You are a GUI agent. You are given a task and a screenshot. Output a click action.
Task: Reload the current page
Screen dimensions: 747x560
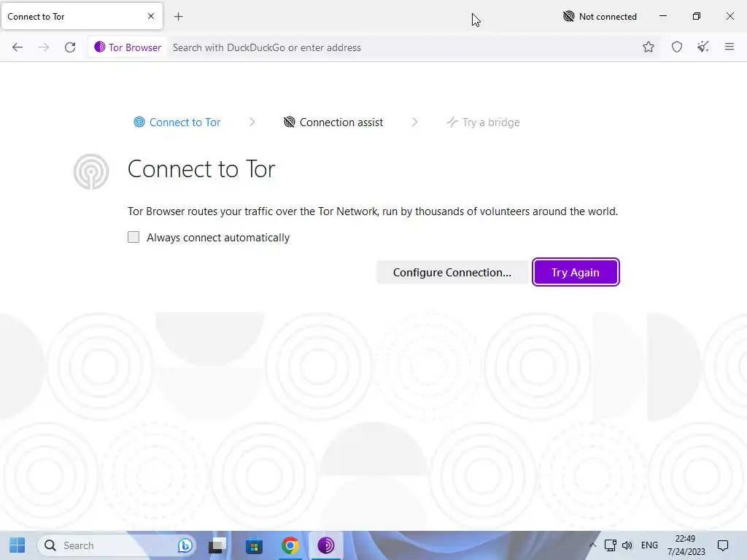tap(70, 47)
